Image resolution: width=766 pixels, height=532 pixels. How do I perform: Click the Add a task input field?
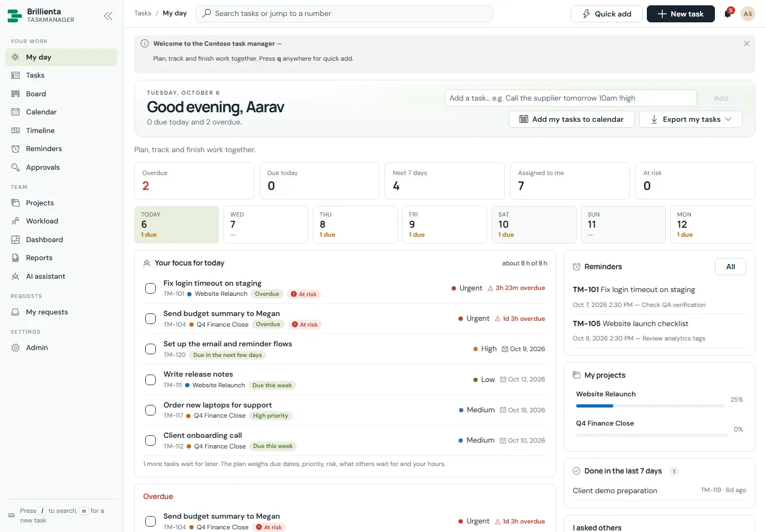[x=570, y=98]
